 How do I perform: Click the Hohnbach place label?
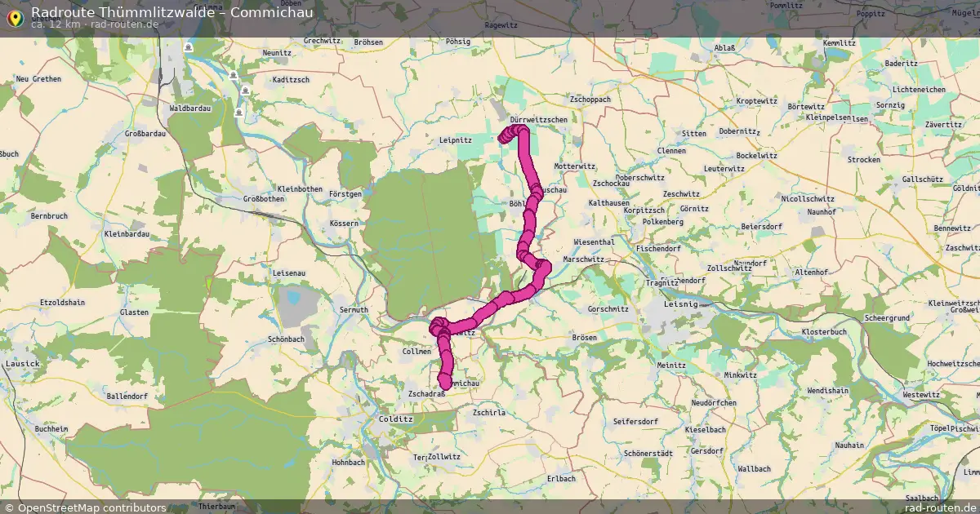[348, 462]
